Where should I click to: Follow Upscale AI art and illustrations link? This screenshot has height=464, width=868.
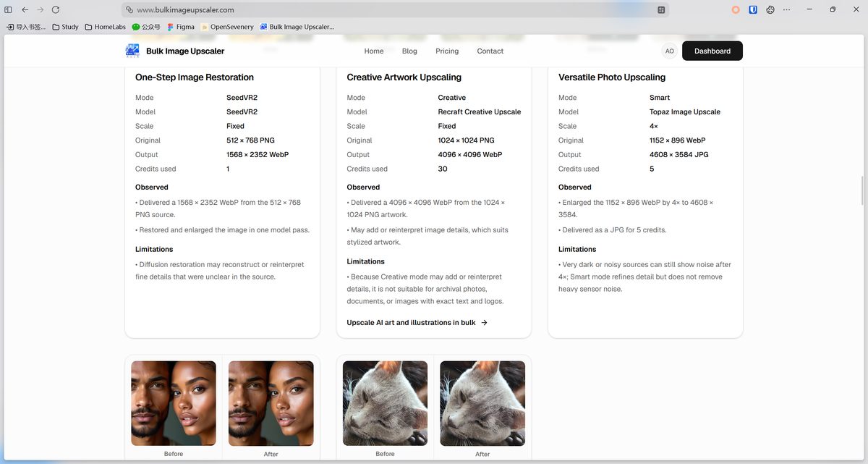click(x=411, y=323)
